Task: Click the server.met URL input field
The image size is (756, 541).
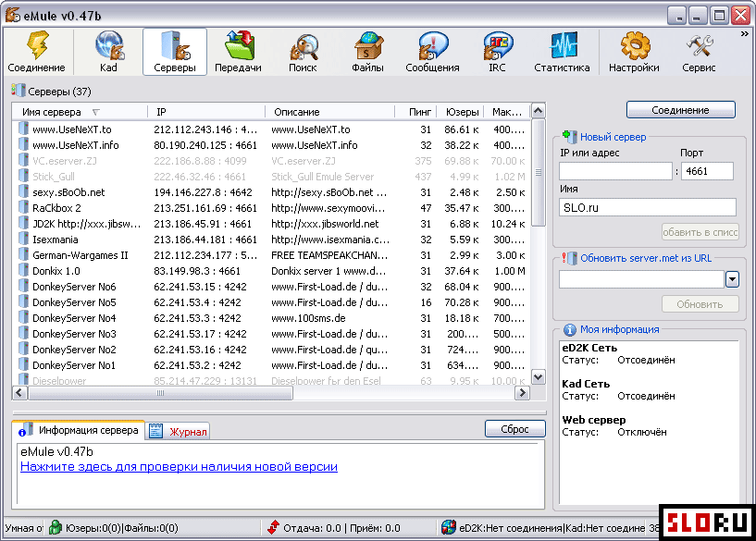Action: pyautogui.click(x=642, y=279)
